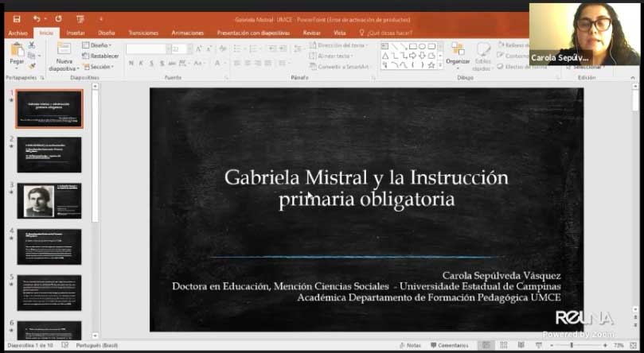644x353 pixels.
Task: Click the Save icon in quick access toolbar
Action: [x=17, y=18]
